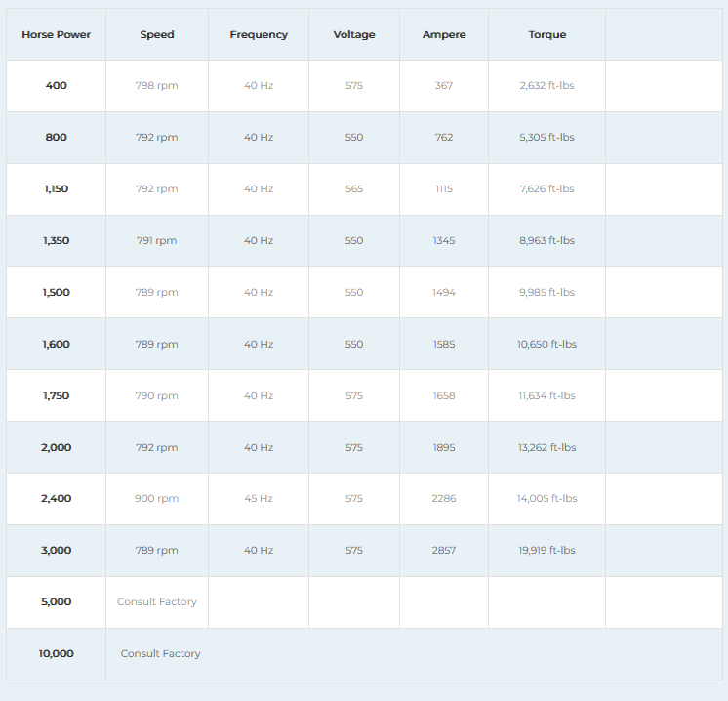Click the Horse Power column header
728x701 pixels.
point(56,34)
